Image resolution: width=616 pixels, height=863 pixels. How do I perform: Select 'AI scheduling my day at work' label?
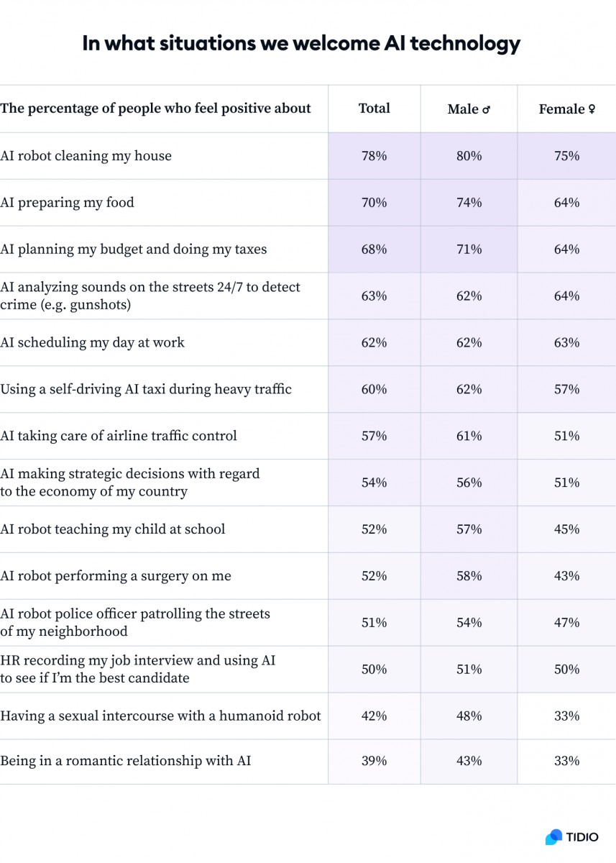point(92,343)
